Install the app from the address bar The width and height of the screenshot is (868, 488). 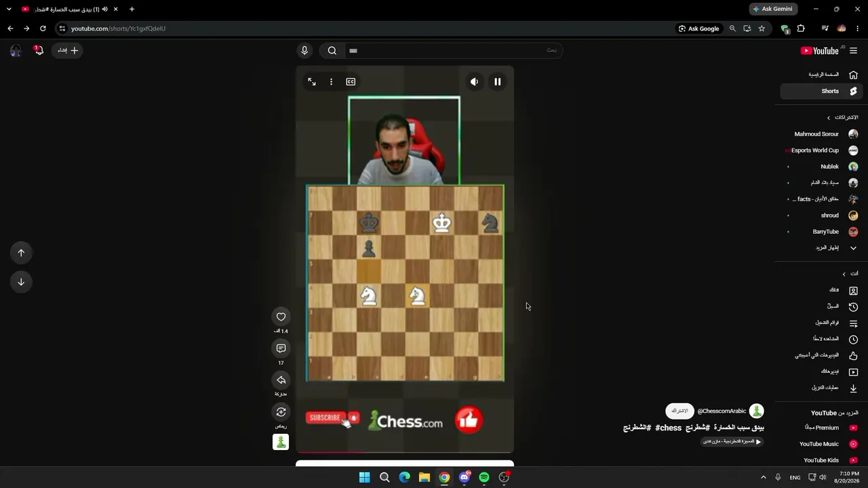(x=747, y=28)
